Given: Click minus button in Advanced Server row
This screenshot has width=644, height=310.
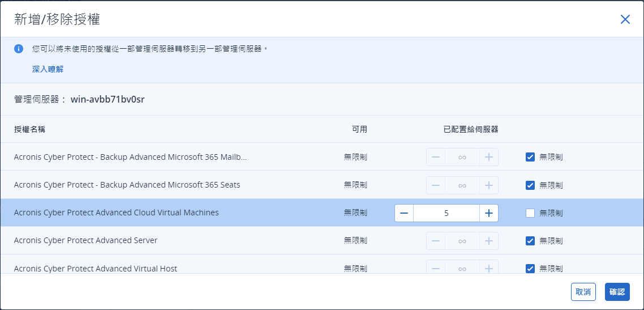Looking at the screenshot, I should pyautogui.click(x=436, y=241).
